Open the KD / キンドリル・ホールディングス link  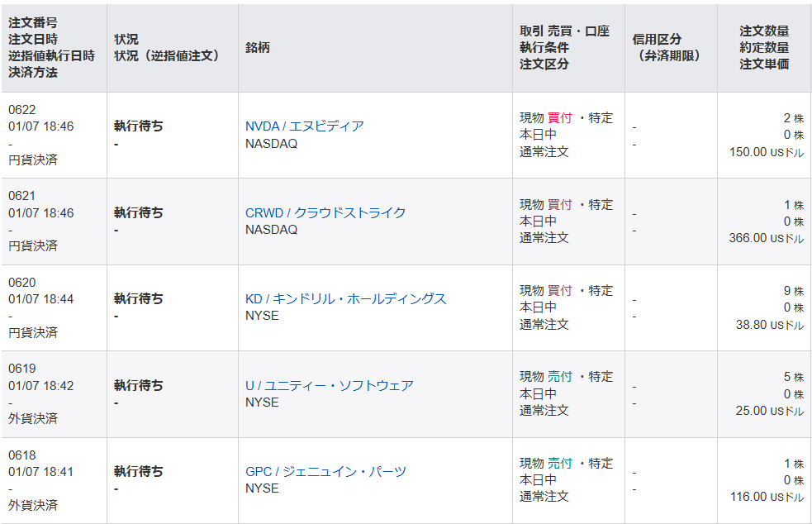click(x=345, y=299)
